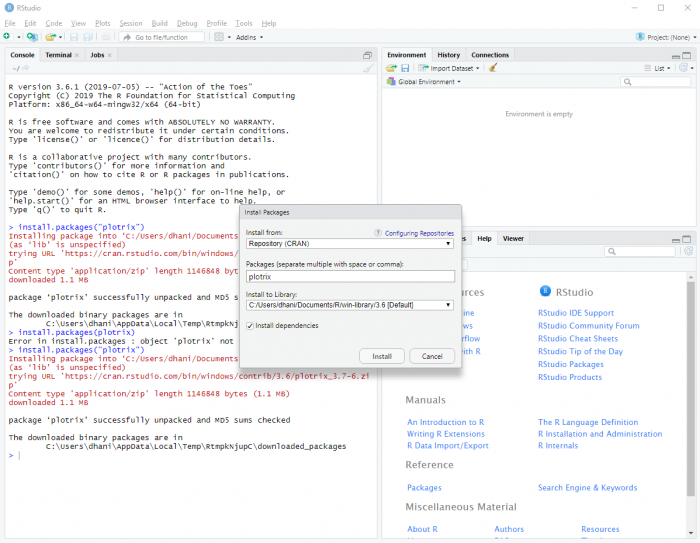Click the workspace panes grid icon
Image resolution: width=700 pixels, height=543 pixels.
[220, 37]
